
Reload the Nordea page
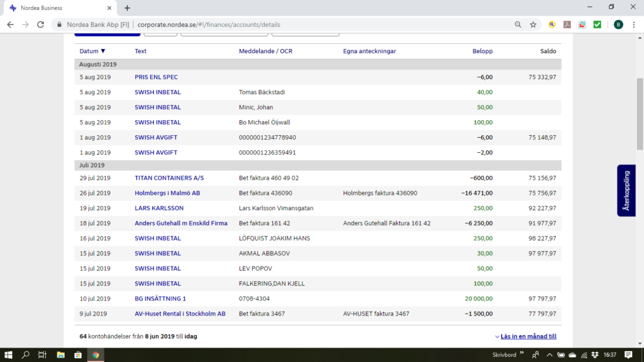click(41, 25)
